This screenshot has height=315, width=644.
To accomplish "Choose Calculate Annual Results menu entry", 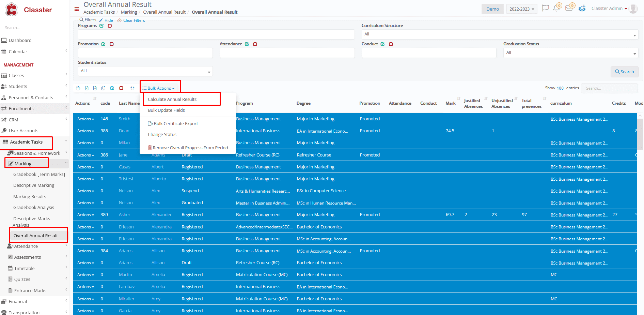I will pyautogui.click(x=172, y=99).
